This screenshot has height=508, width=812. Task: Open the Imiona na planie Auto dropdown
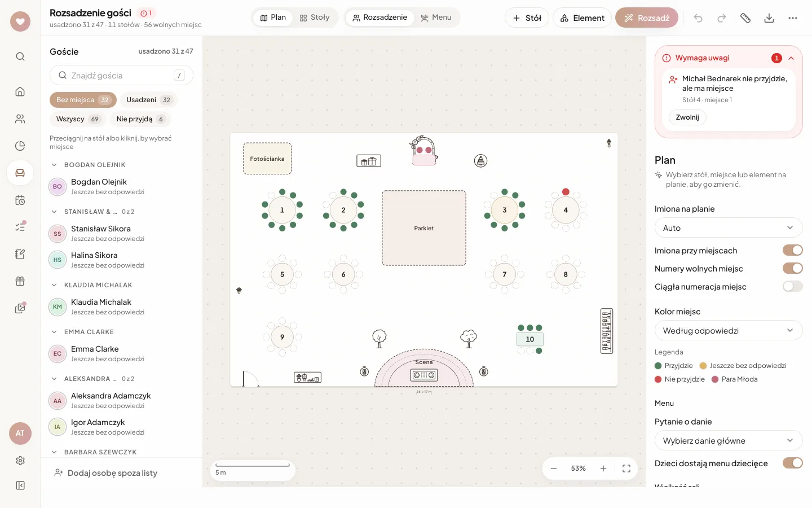pyautogui.click(x=729, y=227)
